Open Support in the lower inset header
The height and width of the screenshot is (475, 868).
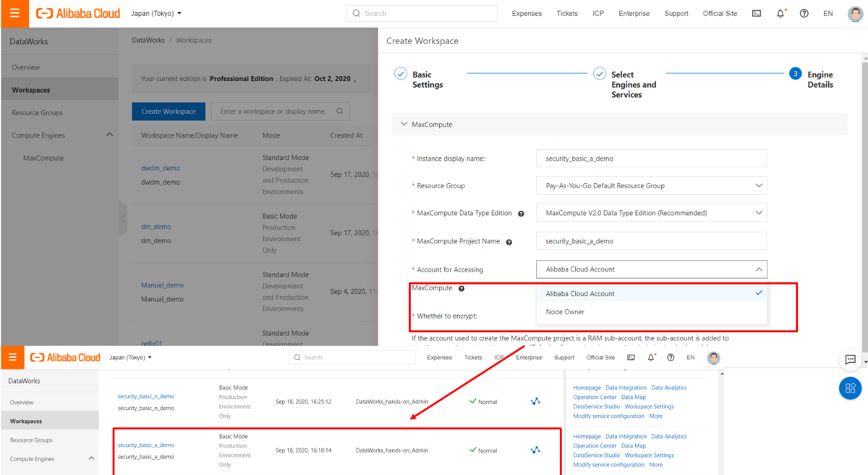point(564,358)
